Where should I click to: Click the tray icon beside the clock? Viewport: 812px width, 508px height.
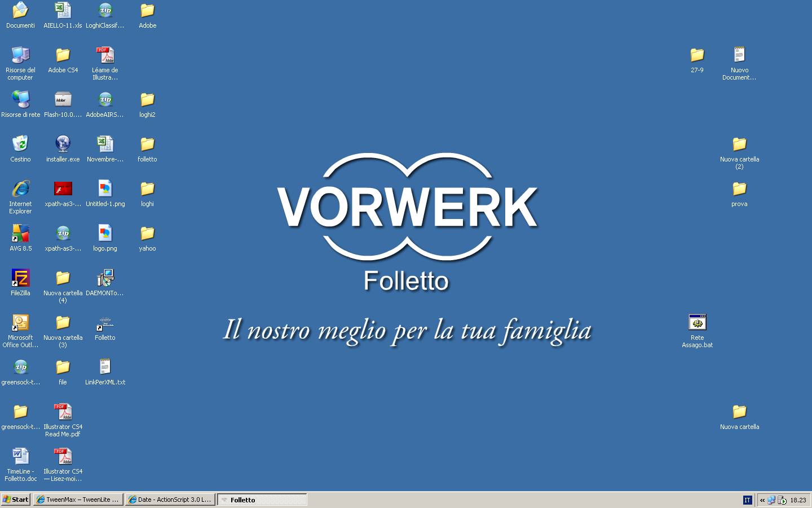pyautogui.click(x=782, y=500)
